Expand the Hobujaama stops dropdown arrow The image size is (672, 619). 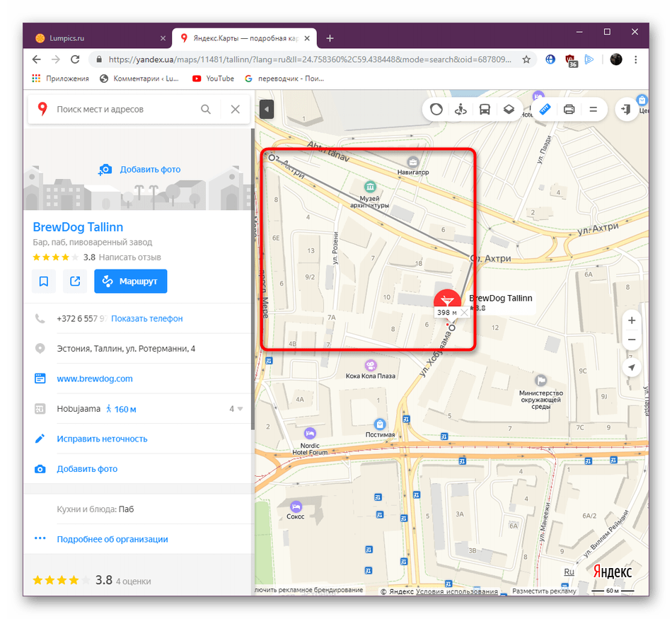pos(240,409)
